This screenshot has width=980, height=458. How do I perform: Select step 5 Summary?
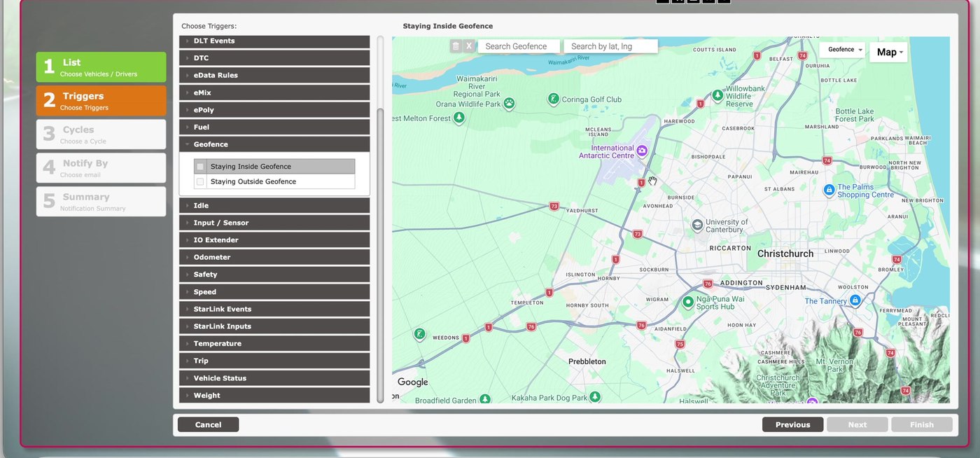pyautogui.click(x=101, y=202)
